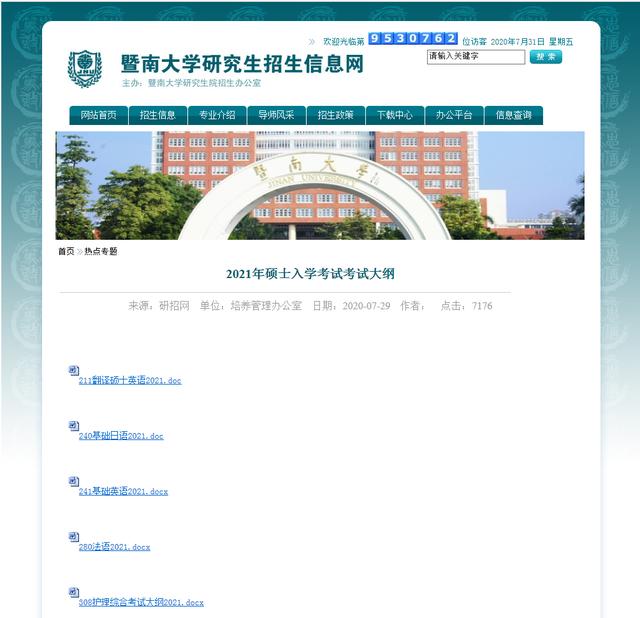
Task: Open the 办公平台 menu tab
Action: pyautogui.click(x=454, y=115)
